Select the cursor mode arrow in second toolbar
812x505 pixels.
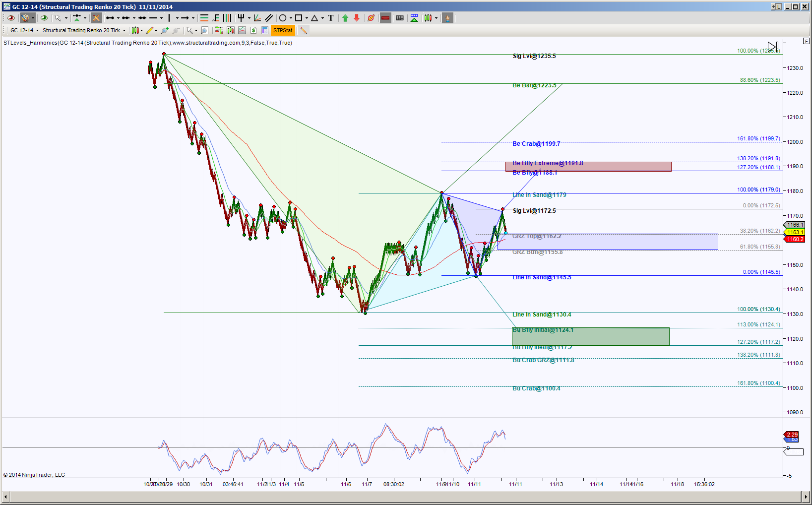tap(189, 30)
